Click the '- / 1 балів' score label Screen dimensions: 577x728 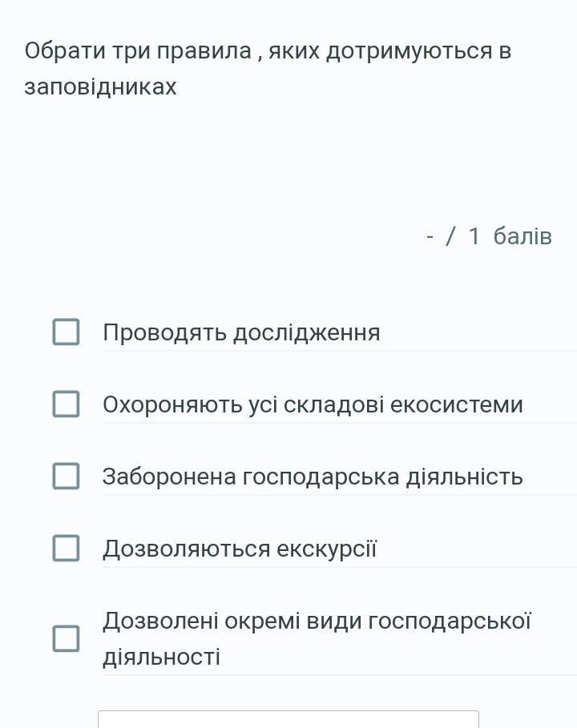point(489,236)
